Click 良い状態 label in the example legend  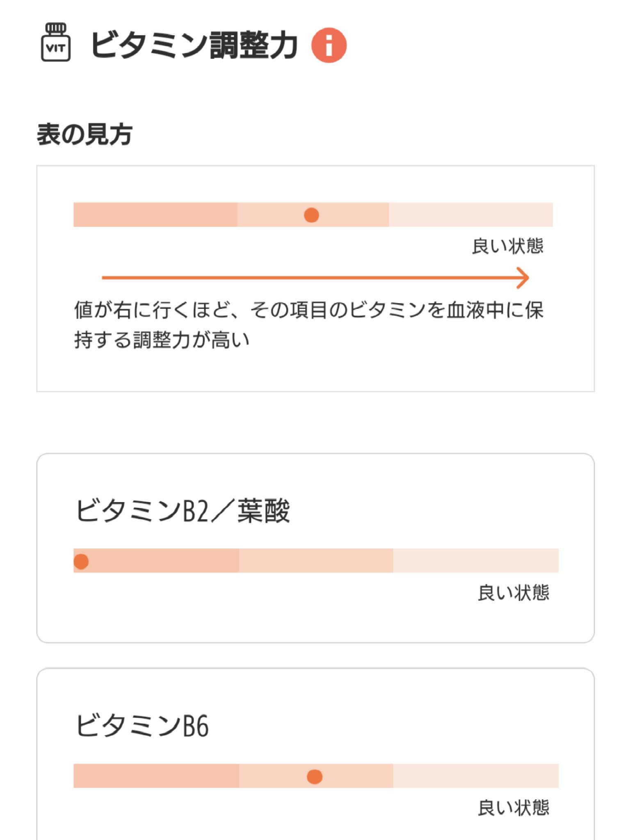tap(507, 247)
